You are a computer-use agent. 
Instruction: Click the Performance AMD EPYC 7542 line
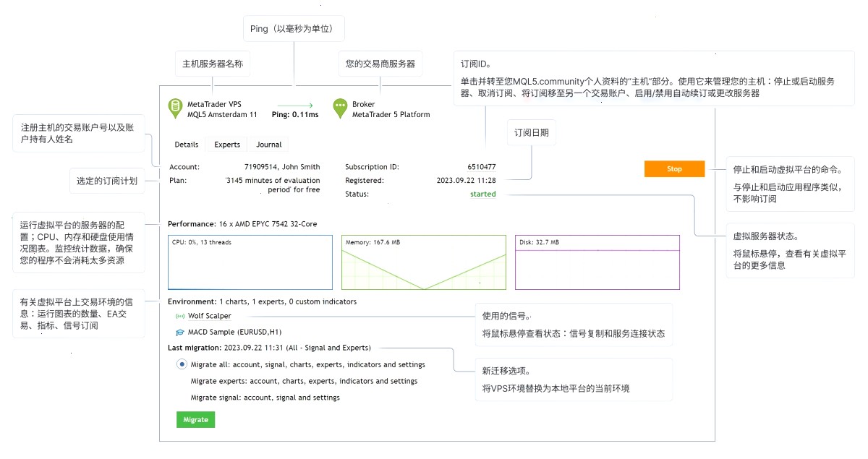(x=242, y=224)
